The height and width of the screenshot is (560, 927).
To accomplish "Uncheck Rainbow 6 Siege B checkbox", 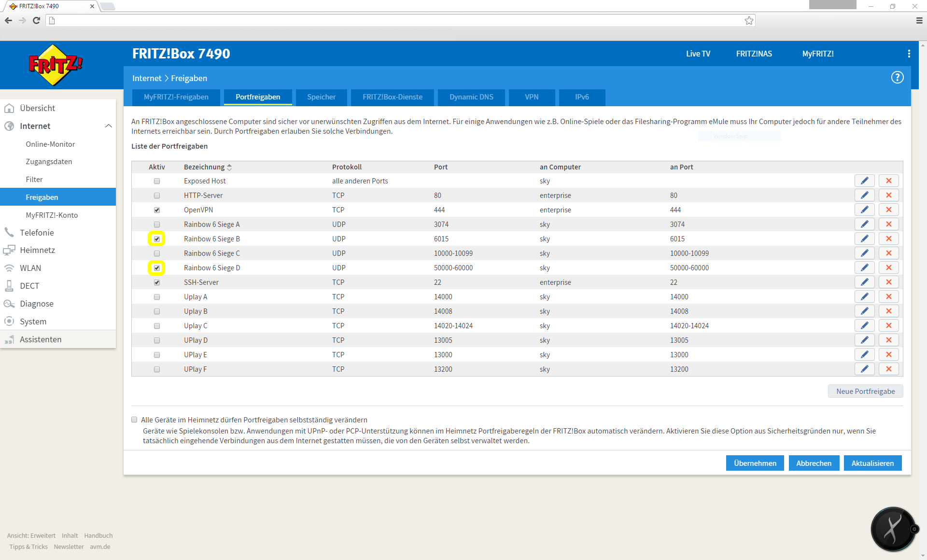I will point(157,239).
